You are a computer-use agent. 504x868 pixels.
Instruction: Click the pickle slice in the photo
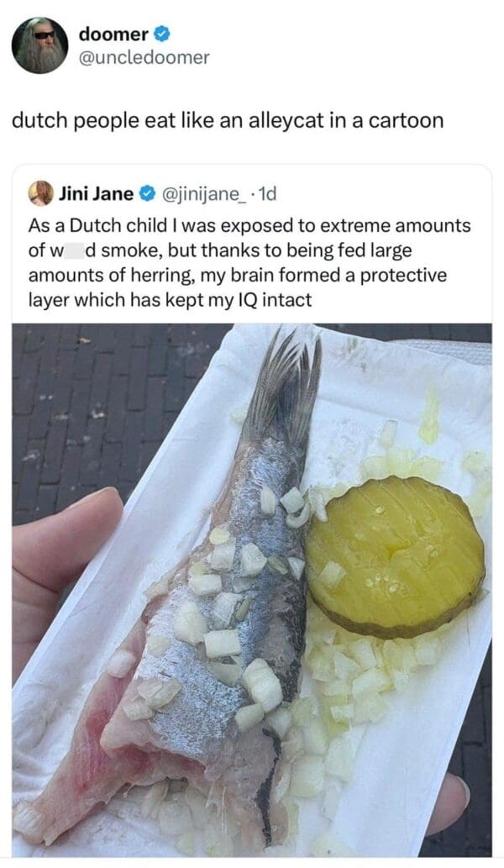pos(396,557)
